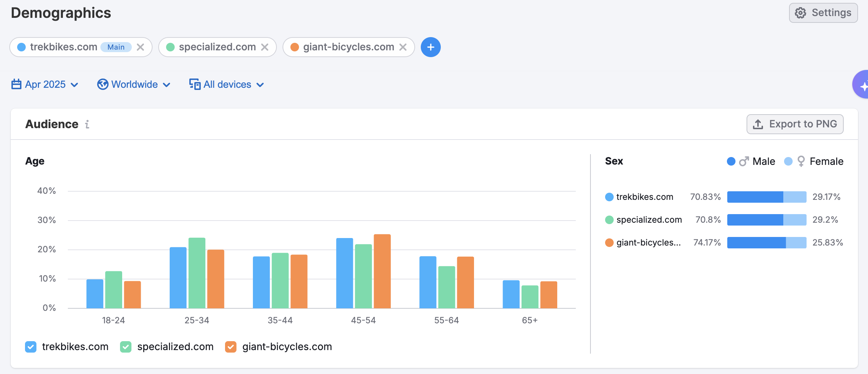Click the devices icon beside All devices
Screen dimensions: 868x374
195,85
